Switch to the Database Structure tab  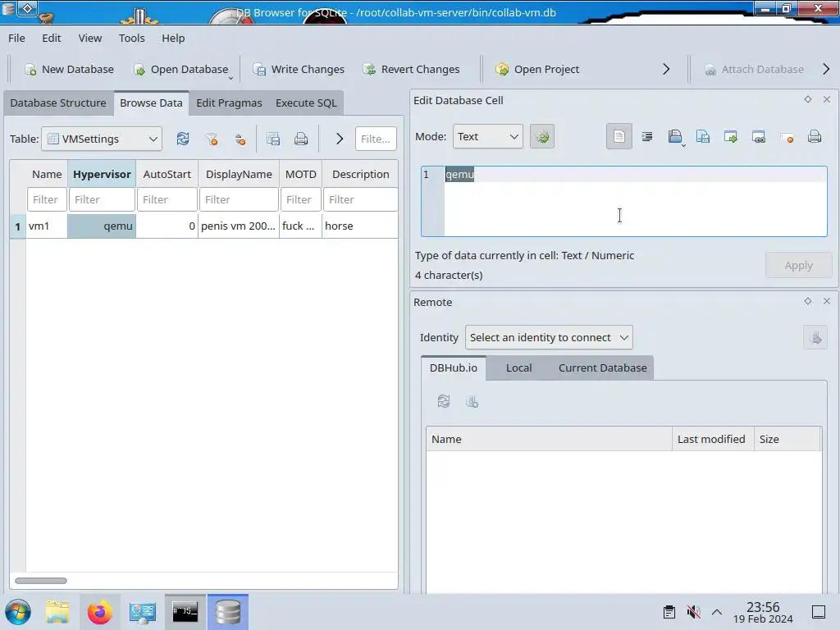pyautogui.click(x=58, y=103)
